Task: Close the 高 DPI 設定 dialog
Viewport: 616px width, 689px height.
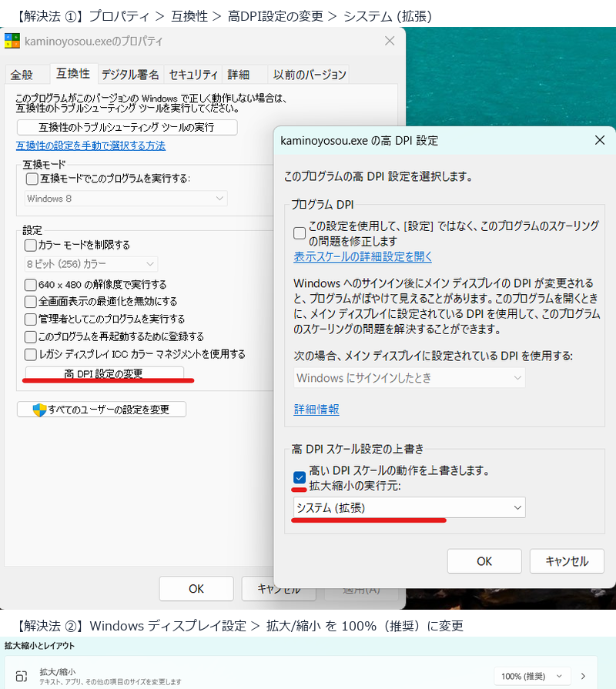Action: (x=600, y=140)
